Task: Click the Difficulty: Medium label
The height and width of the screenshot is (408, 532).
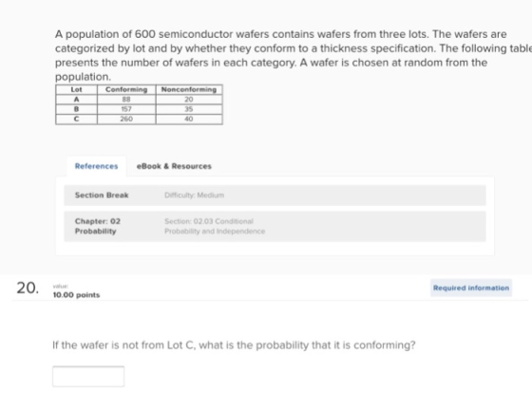Action: [194, 195]
